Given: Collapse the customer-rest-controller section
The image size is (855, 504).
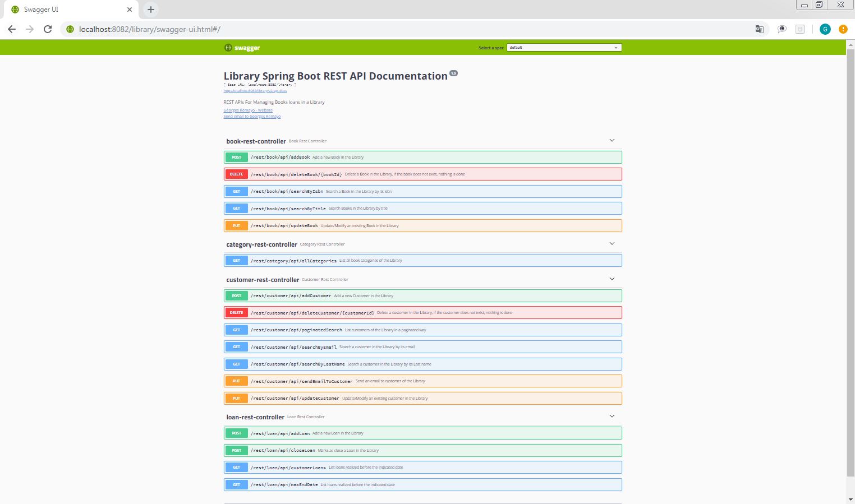Looking at the screenshot, I should pos(612,279).
